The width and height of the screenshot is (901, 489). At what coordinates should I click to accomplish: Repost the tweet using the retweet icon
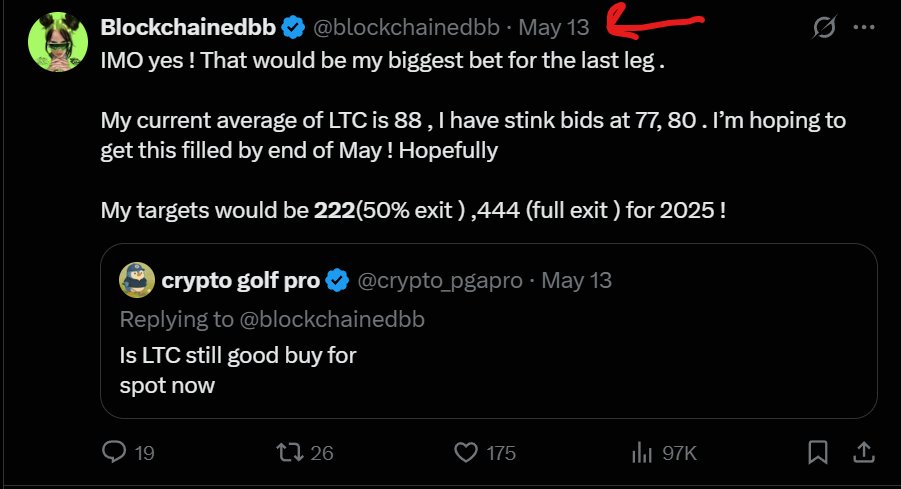coord(288,453)
